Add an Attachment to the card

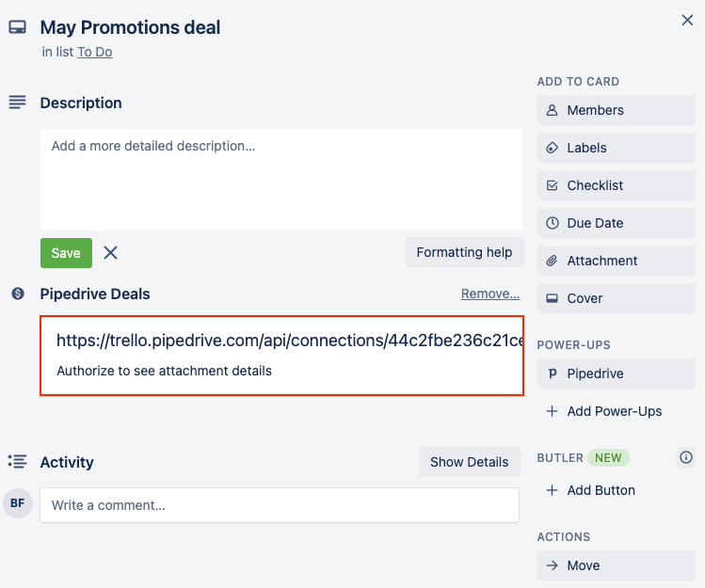click(x=616, y=261)
